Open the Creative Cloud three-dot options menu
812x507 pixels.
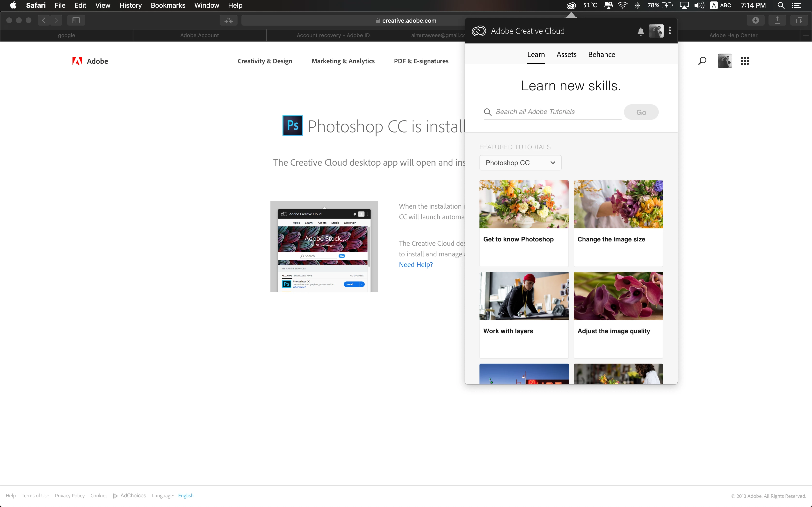tap(670, 31)
